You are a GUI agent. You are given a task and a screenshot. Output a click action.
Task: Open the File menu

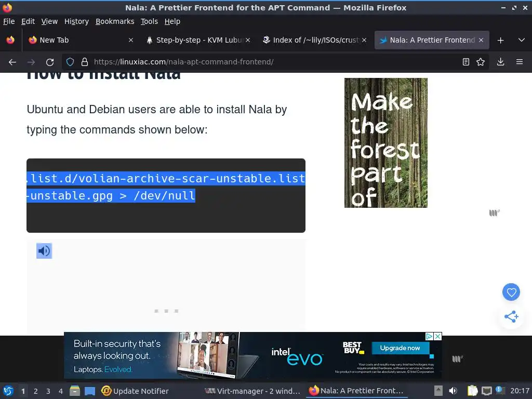[9, 21]
